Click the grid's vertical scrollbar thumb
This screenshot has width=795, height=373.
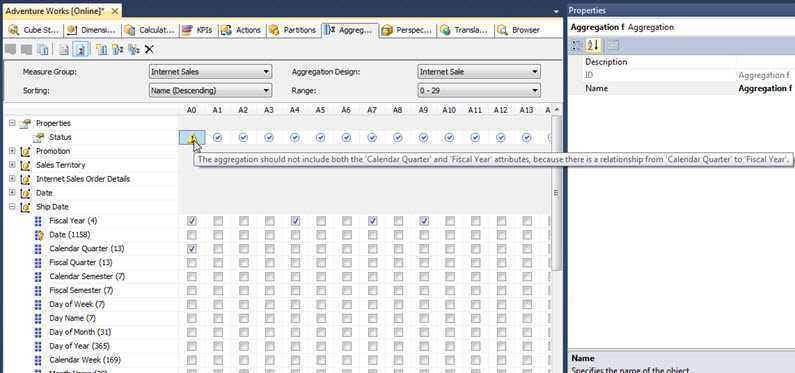(x=557, y=193)
